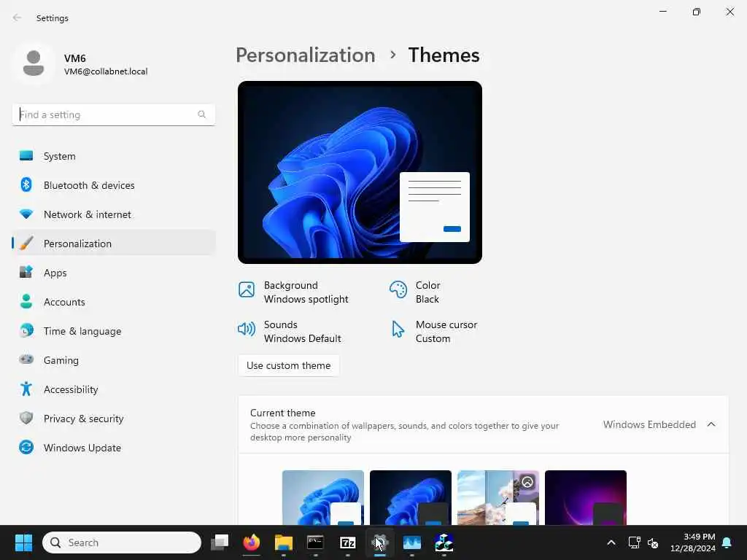Open Windows Update settings

(x=113, y=448)
